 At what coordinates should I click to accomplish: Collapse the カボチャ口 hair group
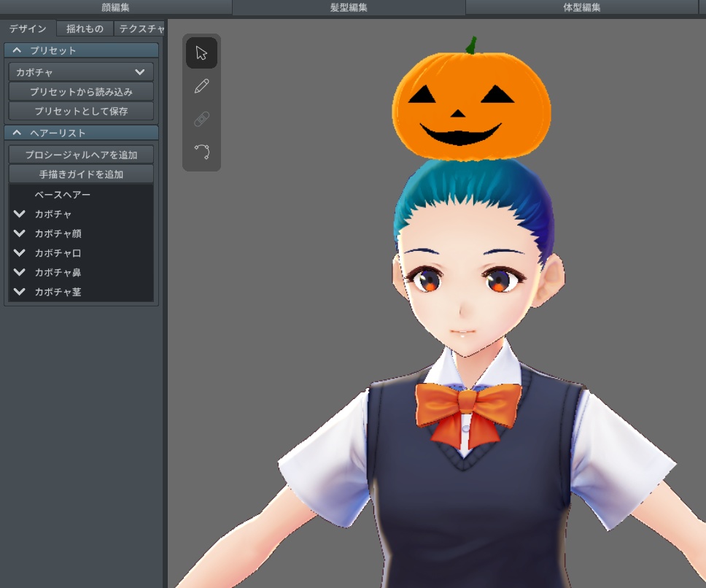coord(19,252)
